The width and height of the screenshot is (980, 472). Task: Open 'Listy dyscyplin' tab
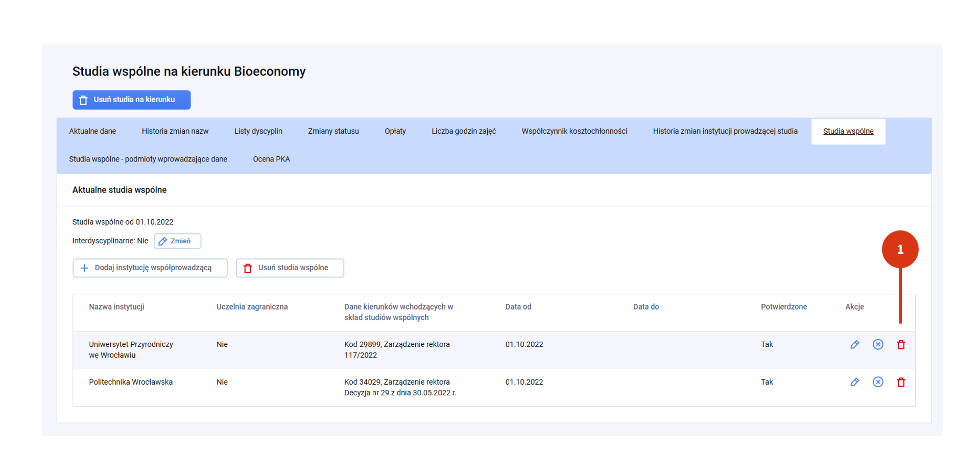pos(258,131)
